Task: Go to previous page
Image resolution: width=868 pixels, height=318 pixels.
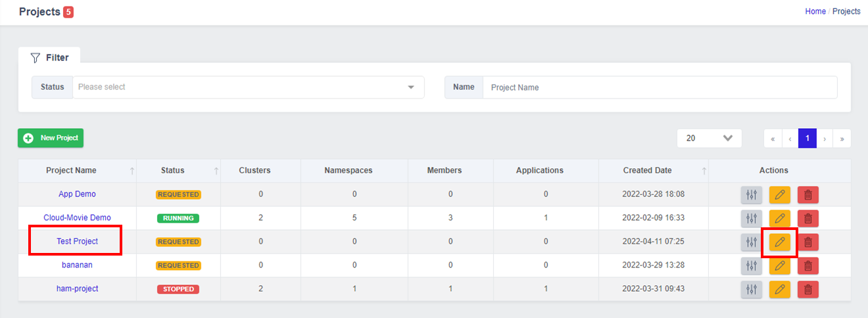Action: pos(790,139)
